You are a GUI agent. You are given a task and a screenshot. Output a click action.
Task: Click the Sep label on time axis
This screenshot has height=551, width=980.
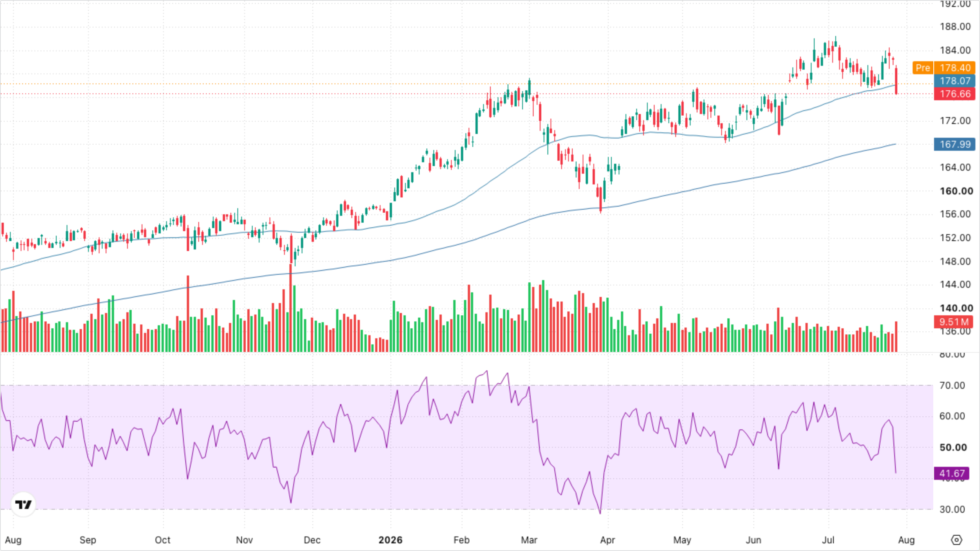point(88,540)
